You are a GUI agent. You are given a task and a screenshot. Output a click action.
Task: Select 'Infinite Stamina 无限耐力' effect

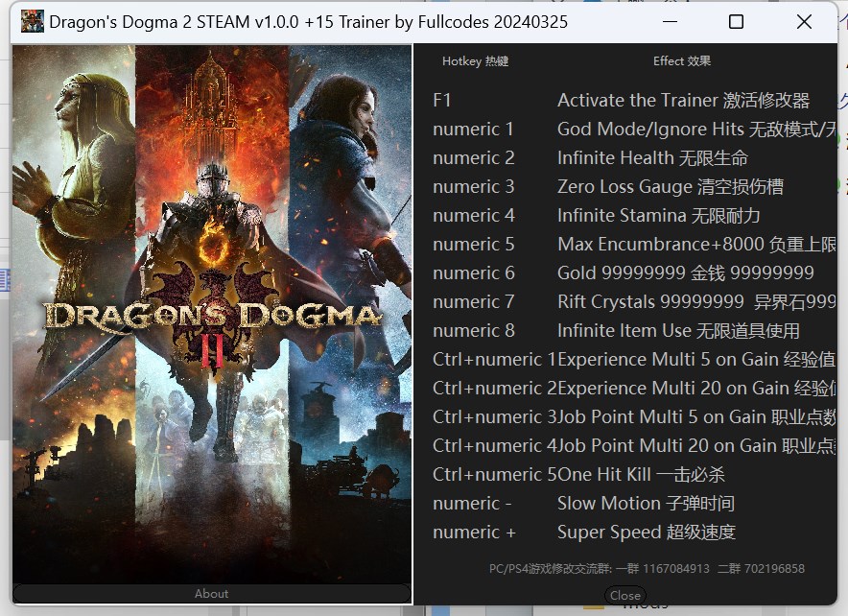tap(659, 215)
